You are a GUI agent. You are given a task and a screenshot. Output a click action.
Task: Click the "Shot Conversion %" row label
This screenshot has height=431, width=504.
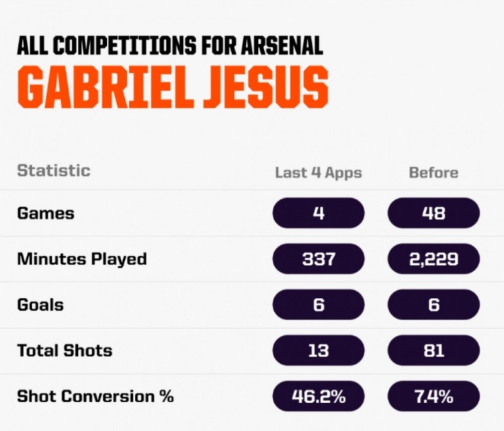click(95, 396)
